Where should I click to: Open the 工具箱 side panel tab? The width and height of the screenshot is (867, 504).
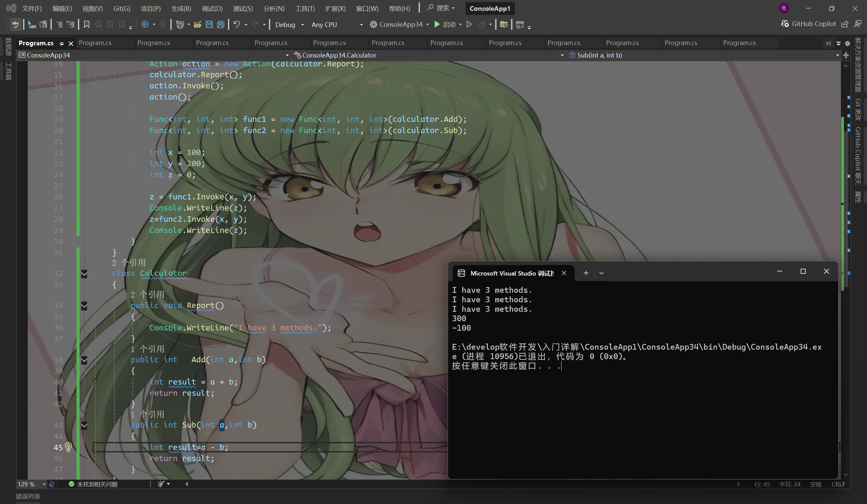[x=8, y=71]
